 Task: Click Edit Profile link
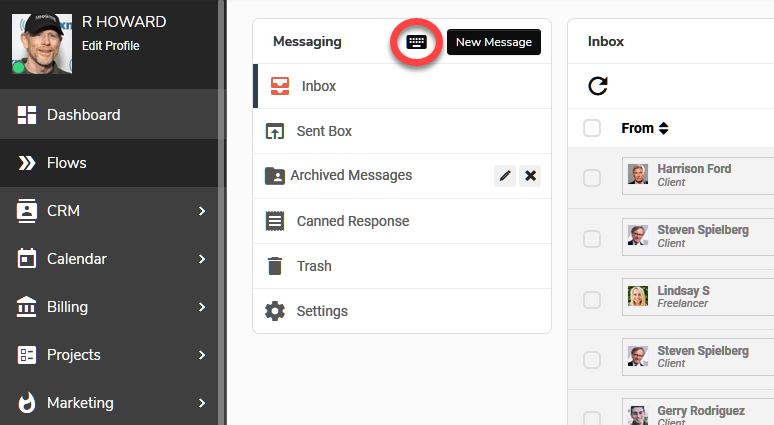point(111,46)
